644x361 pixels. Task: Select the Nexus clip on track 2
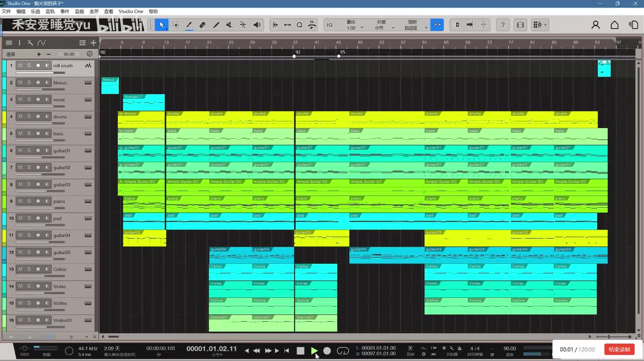coord(110,85)
